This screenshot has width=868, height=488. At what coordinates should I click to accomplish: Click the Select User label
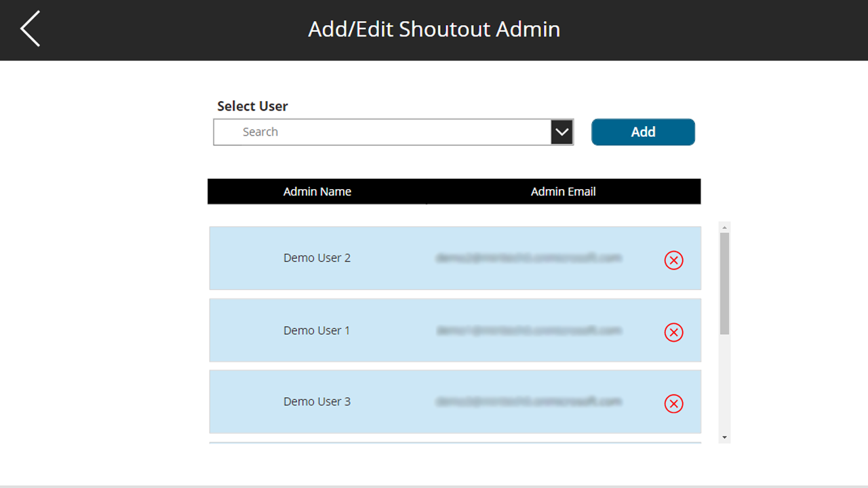click(x=252, y=106)
